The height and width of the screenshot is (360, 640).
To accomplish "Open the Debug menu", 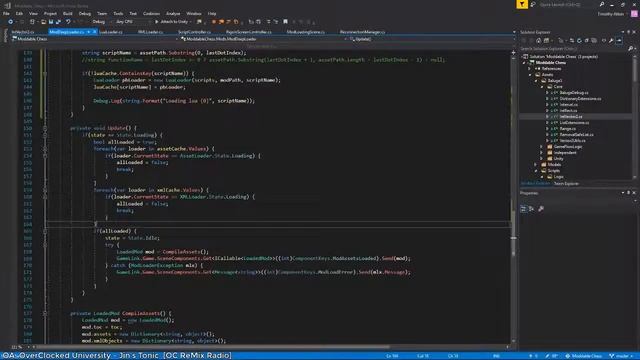I will pos(85,13).
